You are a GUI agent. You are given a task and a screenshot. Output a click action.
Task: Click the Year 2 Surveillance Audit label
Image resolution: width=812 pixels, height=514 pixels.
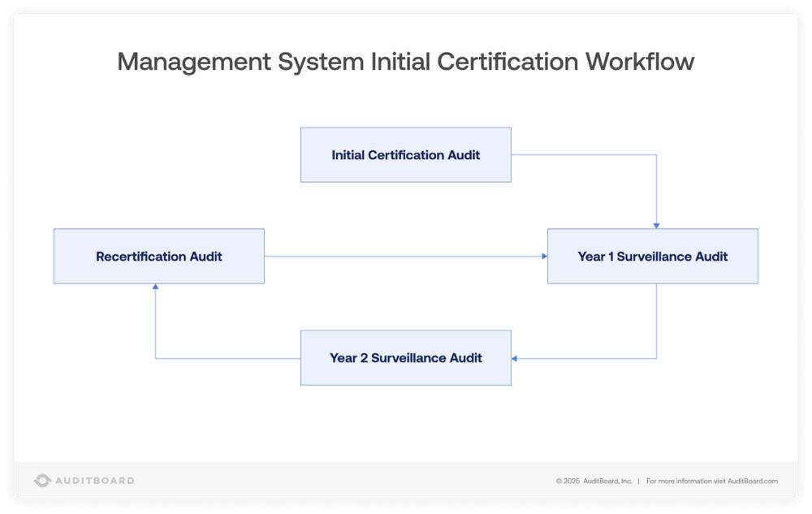406,357
